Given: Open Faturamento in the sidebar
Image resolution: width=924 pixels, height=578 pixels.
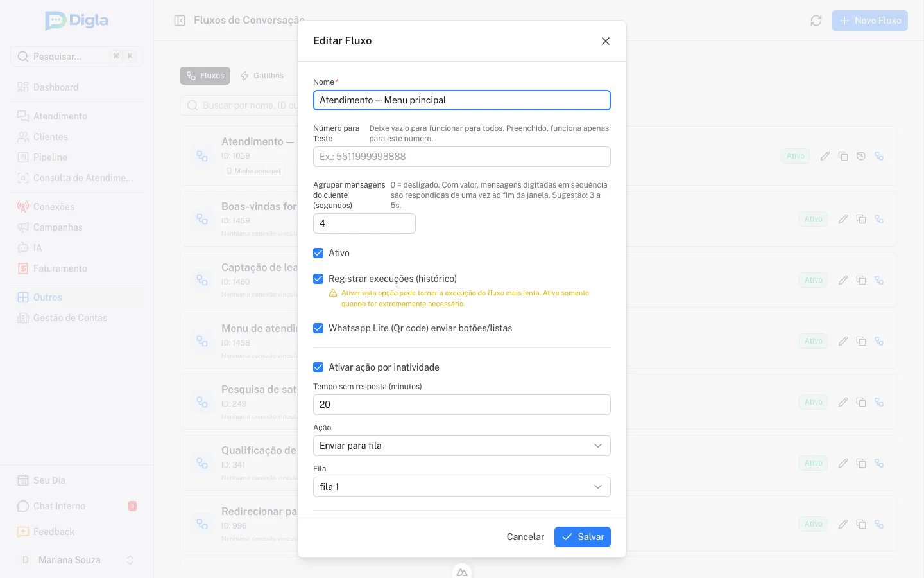Looking at the screenshot, I should pyautogui.click(x=77, y=268).
